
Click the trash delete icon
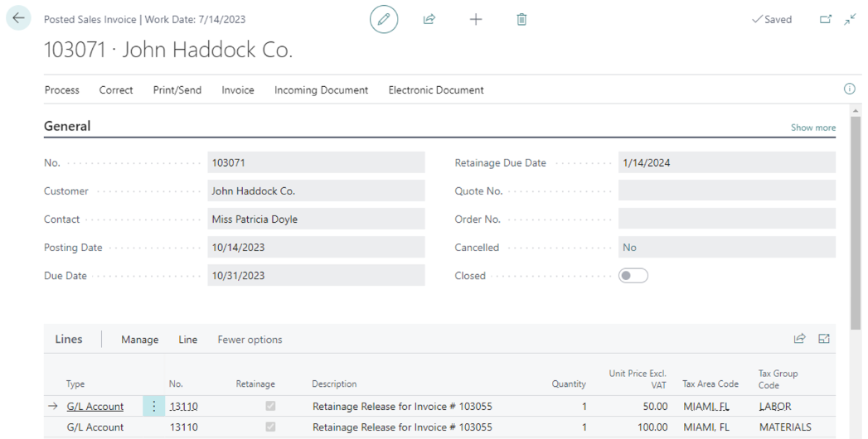click(521, 20)
